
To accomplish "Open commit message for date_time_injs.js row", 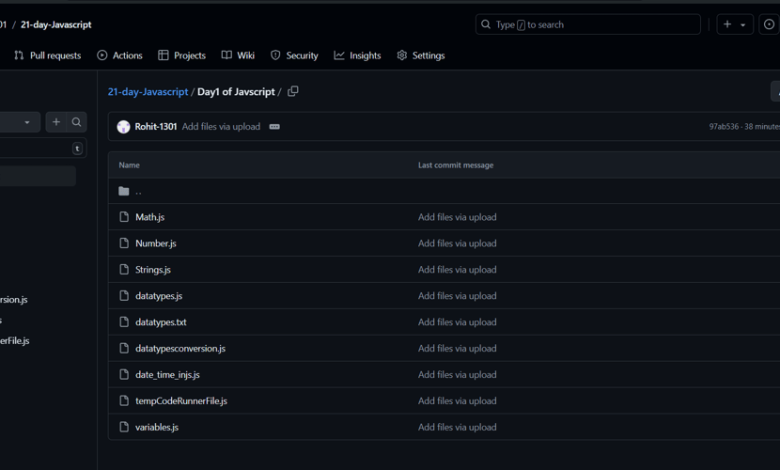I will pyautogui.click(x=457, y=375).
